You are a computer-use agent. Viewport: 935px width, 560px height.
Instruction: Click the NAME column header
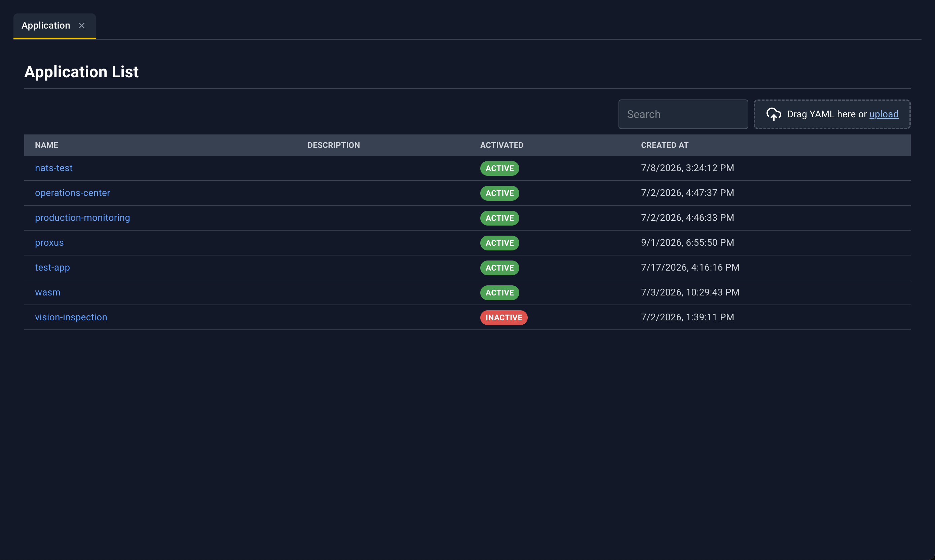(x=46, y=145)
